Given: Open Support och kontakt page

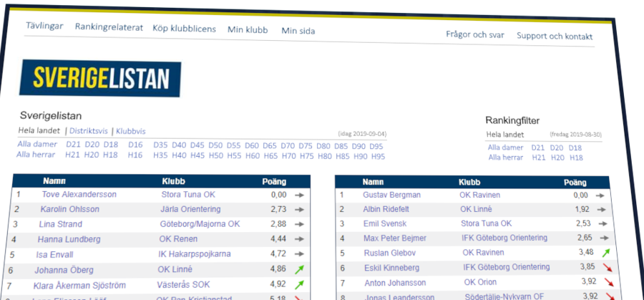Looking at the screenshot, I should (x=555, y=37).
